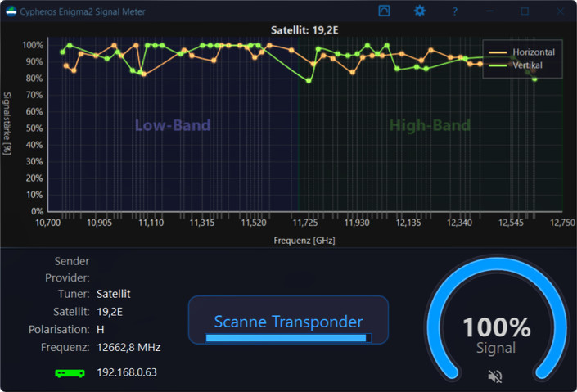577x392 pixels.
Task: Close the Signal Meter window
Action: [560, 11]
